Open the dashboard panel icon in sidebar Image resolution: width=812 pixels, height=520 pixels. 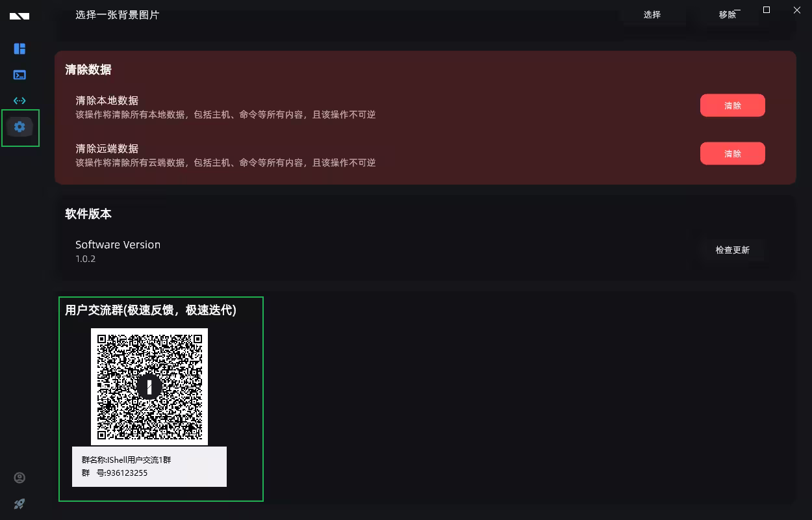(19, 49)
